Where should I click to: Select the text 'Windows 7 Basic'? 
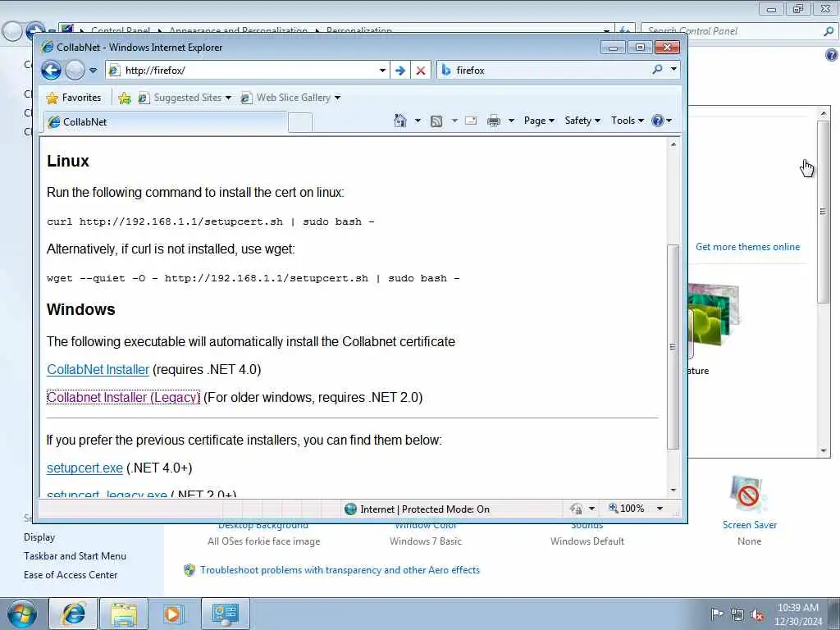[x=426, y=541]
